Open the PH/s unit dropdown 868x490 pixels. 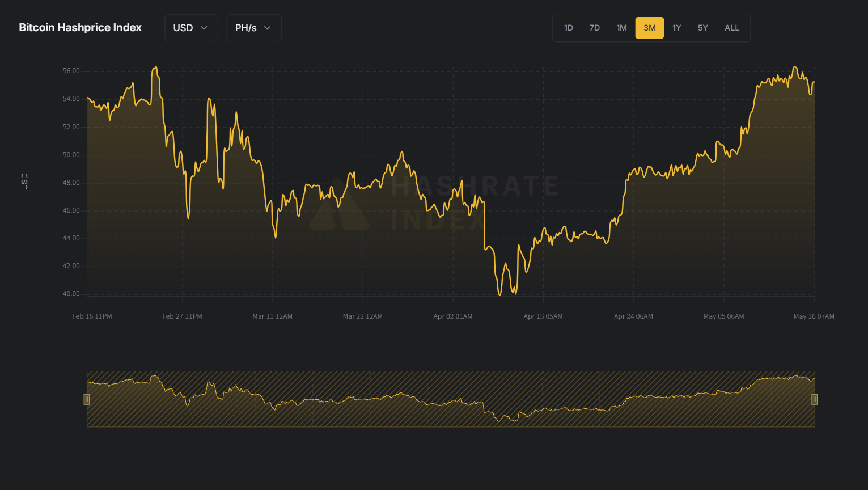point(254,28)
